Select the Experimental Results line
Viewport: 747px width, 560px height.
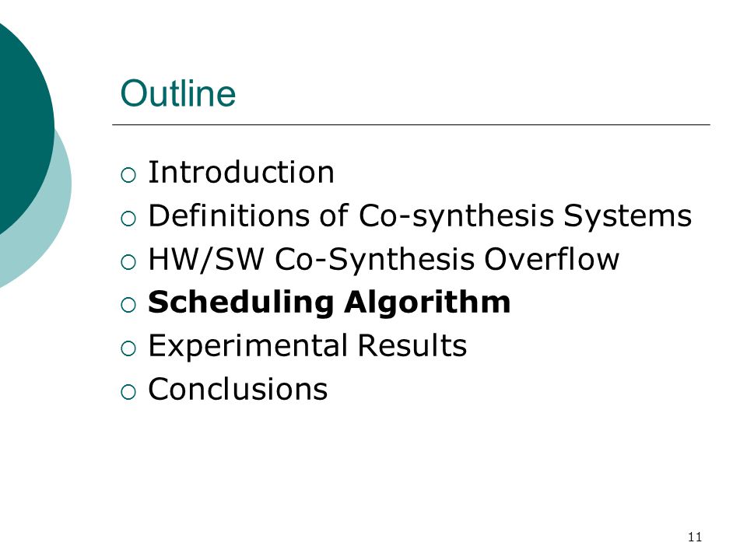coord(307,345)
